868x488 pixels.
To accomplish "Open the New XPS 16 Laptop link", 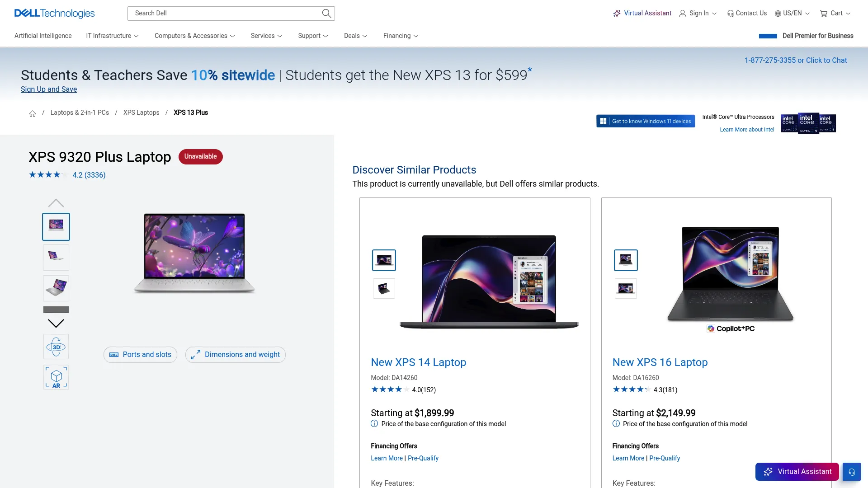I will point(660,362).
